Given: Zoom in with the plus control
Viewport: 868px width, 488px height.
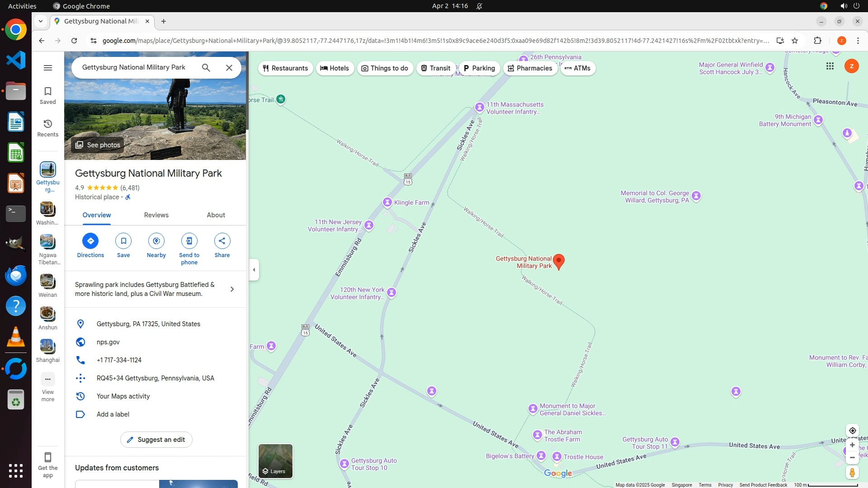Looking at the screenshot, I should [852, 445].
